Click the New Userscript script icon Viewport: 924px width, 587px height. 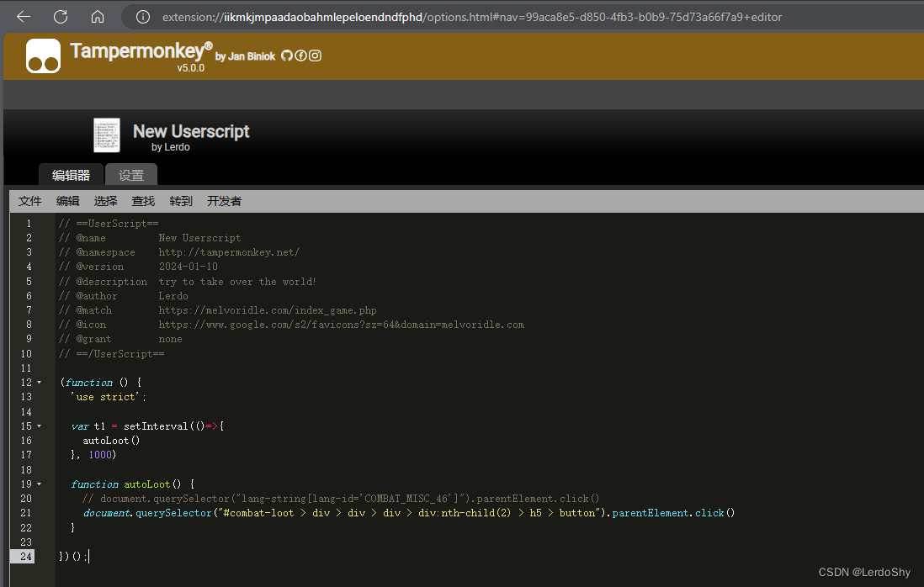pos(106,135)
